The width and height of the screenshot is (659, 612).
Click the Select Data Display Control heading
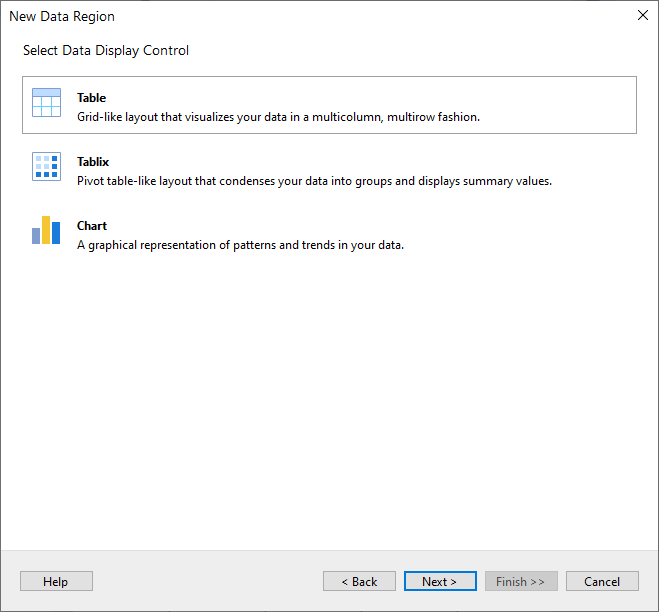[106, 50]
